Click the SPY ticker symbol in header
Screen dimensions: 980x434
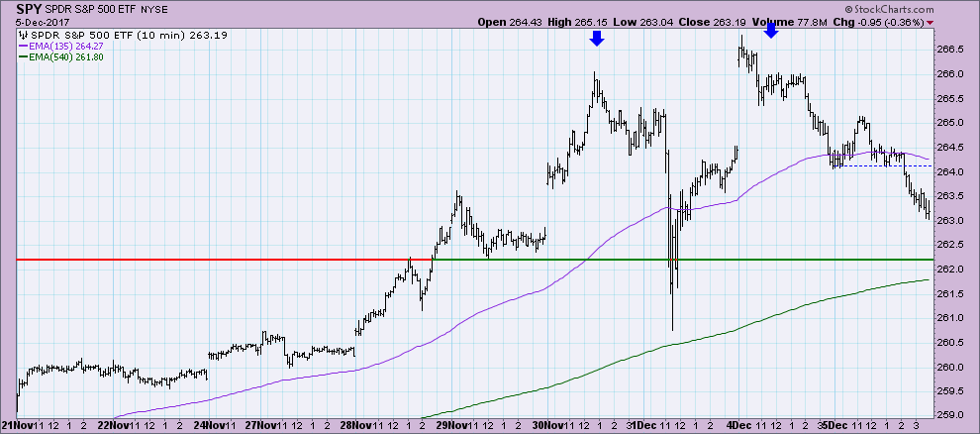(x=28, y=8)
